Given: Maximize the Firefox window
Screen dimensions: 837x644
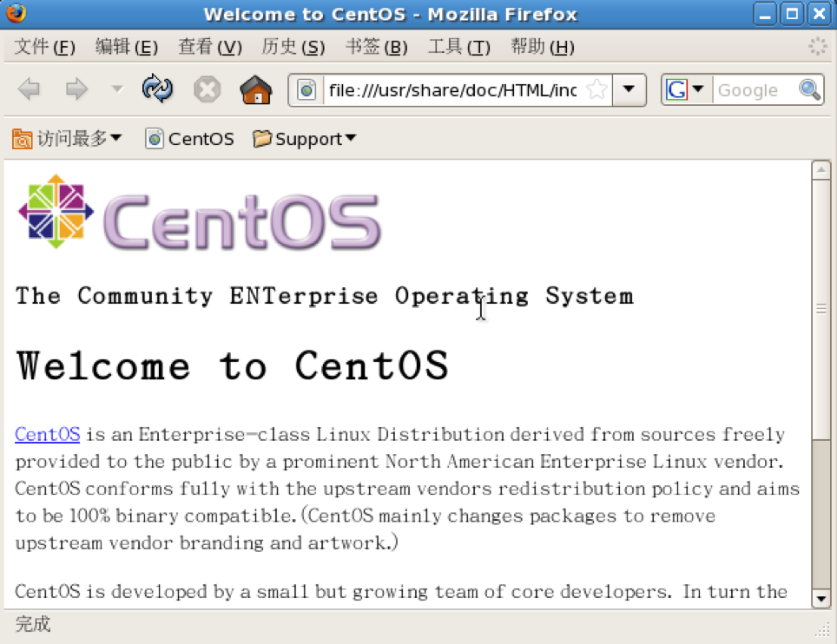Looking at the screenshot, I should (792, 15).
